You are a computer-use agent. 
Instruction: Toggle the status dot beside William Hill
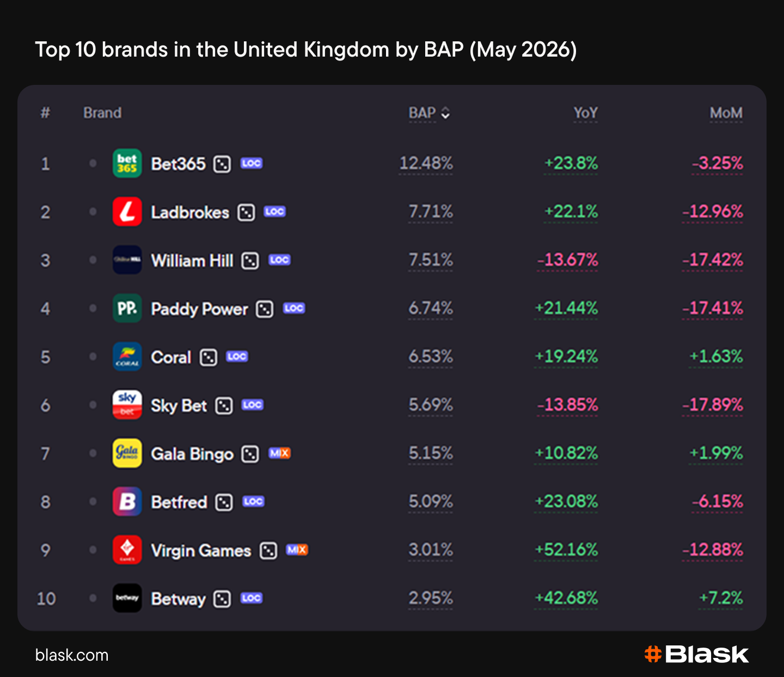point(93,260)
